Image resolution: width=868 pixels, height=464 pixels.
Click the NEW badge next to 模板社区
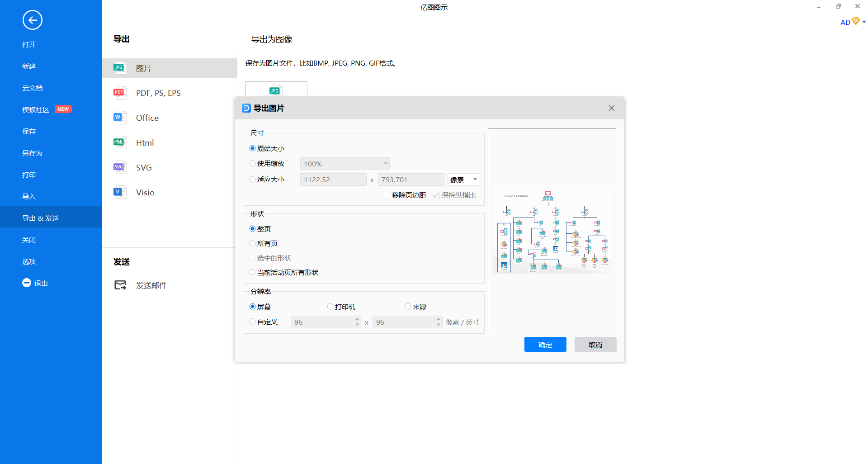coord(63,109)
